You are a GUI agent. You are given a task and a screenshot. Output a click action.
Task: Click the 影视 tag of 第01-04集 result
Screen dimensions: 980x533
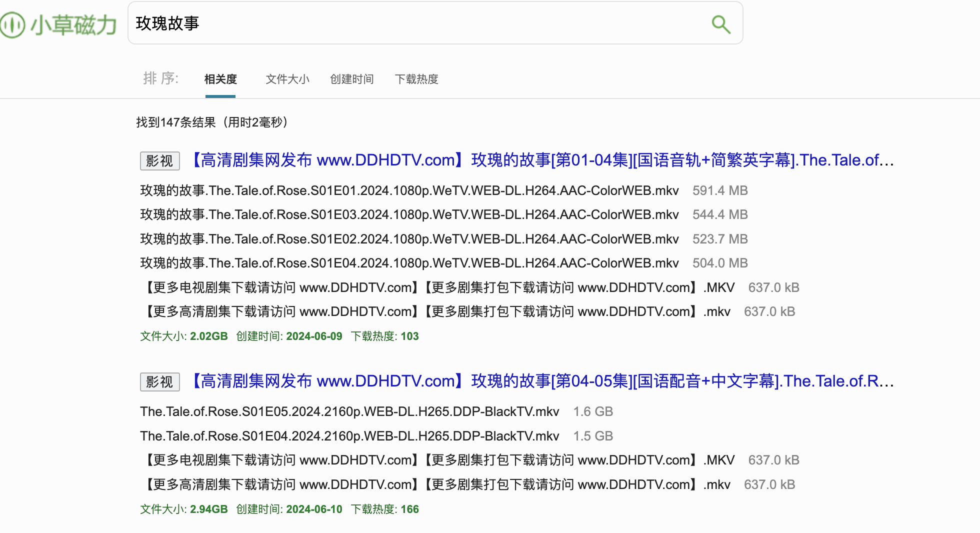tap(159, 161)
